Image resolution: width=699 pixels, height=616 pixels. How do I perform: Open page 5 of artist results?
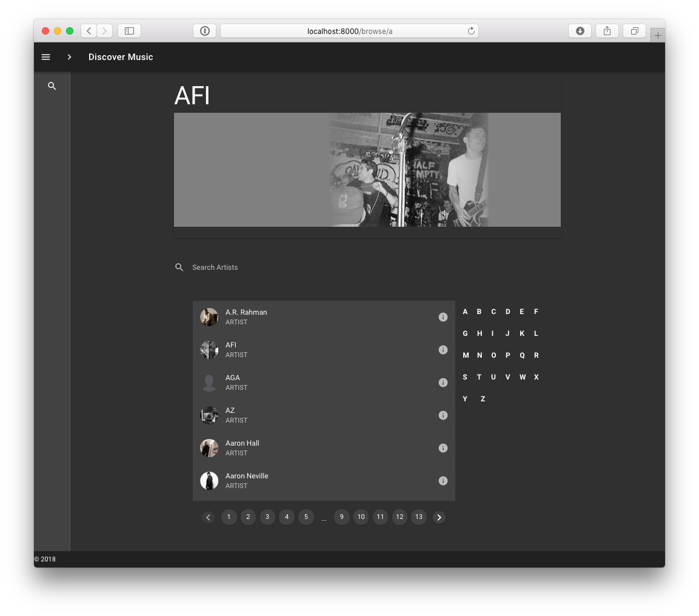click(306, 517)
